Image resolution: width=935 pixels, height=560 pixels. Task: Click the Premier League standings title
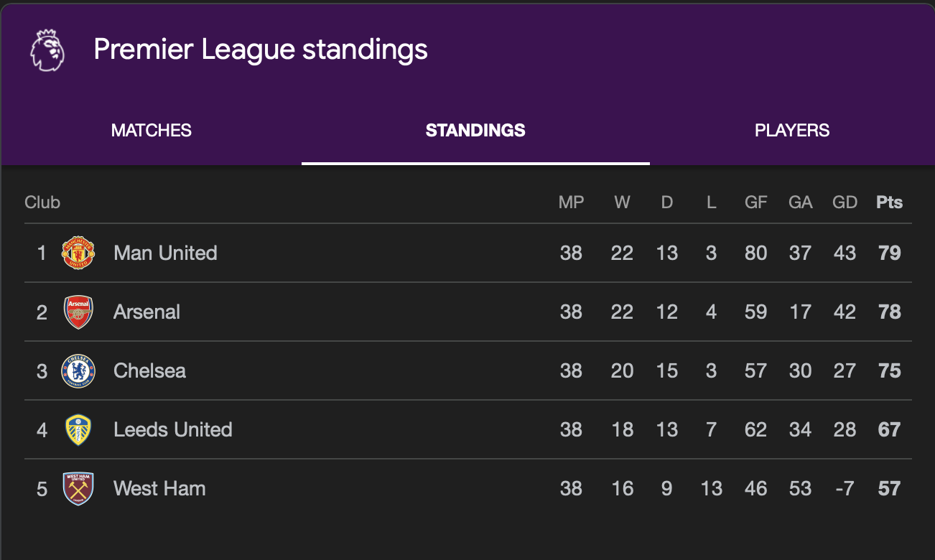tap(261, 50)
